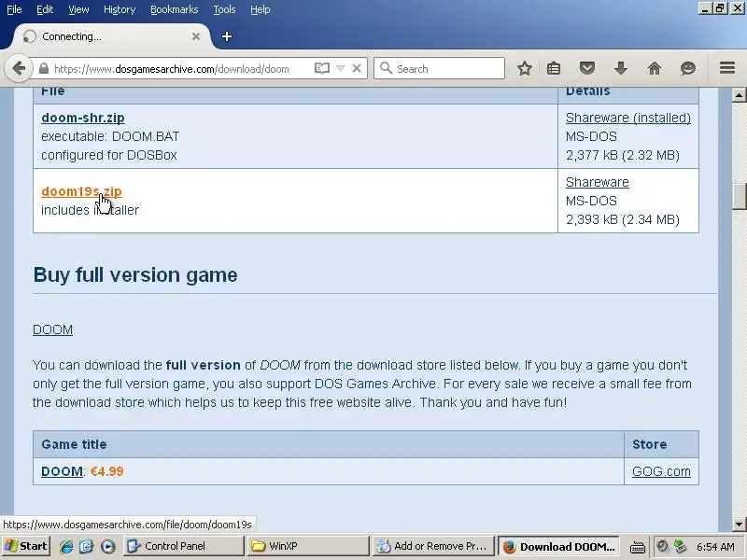The image size is (747, 560).
Task: Open the Edit menu
Action: click(x=45, y=9)
